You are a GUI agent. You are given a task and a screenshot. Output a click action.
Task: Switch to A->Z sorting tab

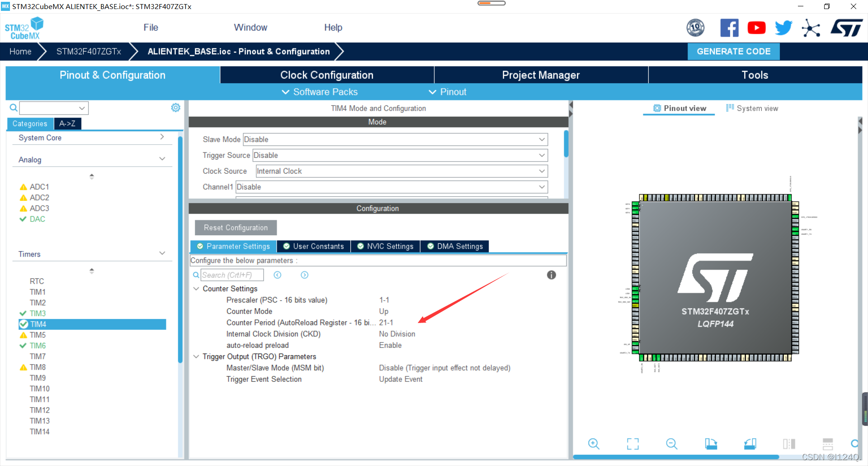coord(67,124)
